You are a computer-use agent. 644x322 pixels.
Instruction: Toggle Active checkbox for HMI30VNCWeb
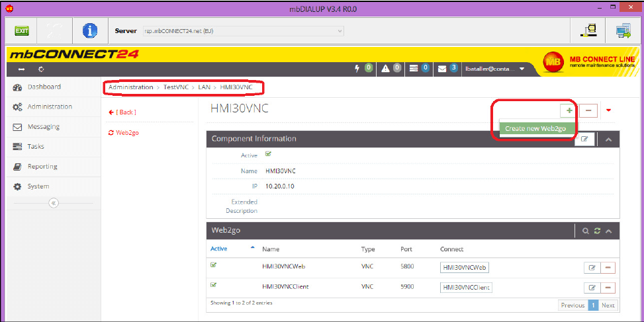coord(214,265)
